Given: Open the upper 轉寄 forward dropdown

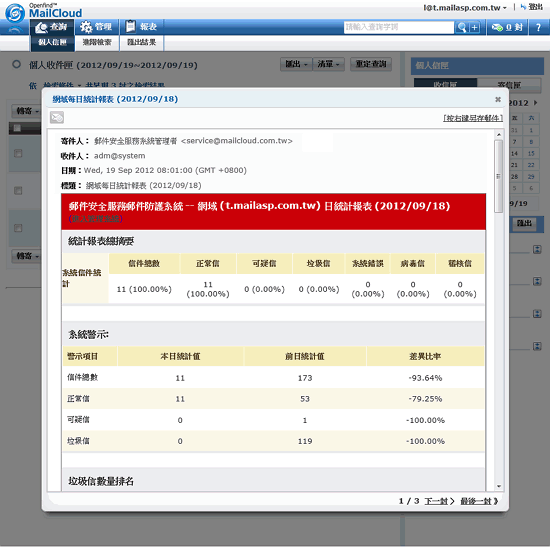Looking at the screenshot, I should [x=27, y=111].
